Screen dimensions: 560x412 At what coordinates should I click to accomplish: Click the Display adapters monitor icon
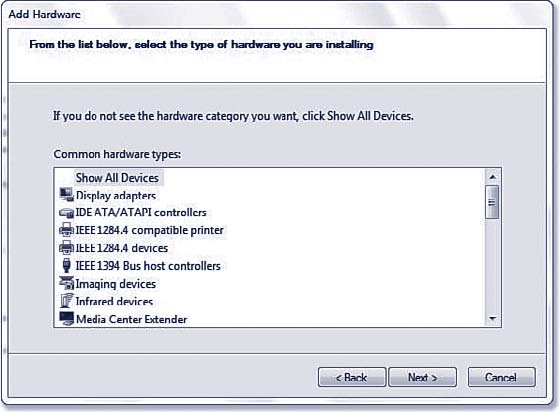point(66,195)
